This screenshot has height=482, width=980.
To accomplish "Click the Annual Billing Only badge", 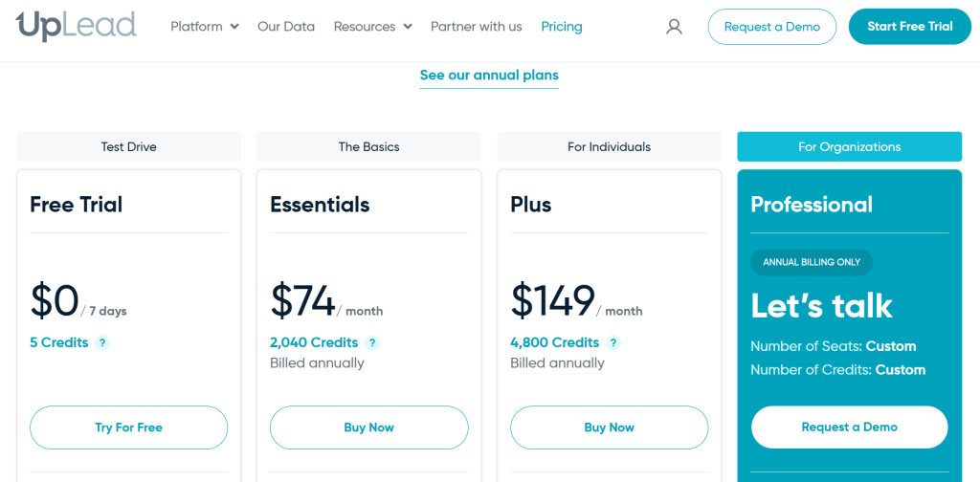I will (x=811, y=262).
